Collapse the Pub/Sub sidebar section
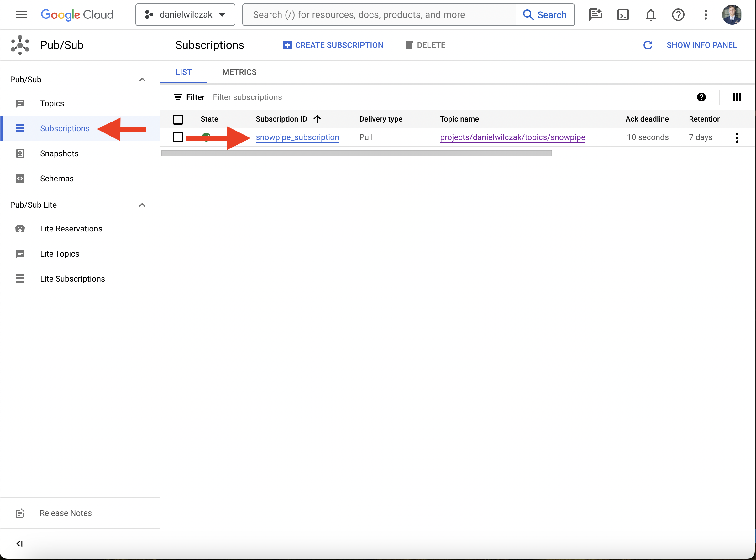The height and width of the screenshot is (560, 756). 142,80
